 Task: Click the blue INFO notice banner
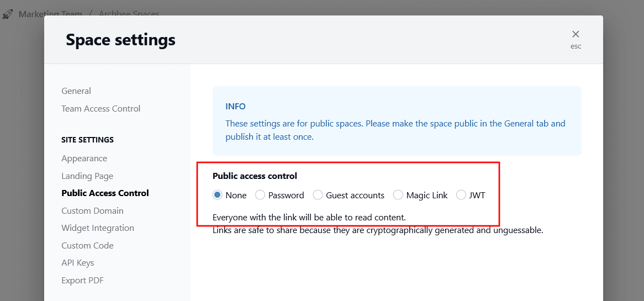[397, 120]
